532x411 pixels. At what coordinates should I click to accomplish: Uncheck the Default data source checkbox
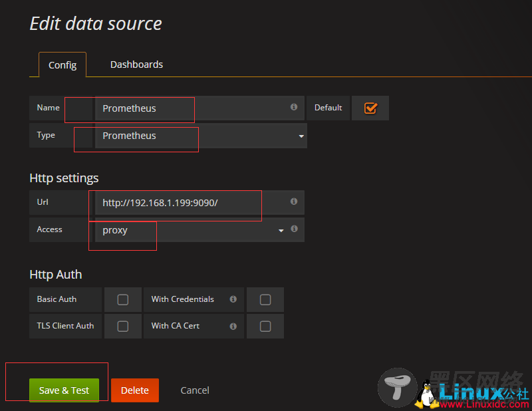point(370,108)
